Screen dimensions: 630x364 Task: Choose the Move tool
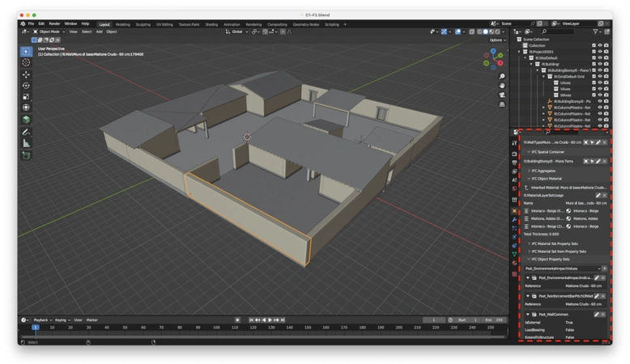point(26,74)
